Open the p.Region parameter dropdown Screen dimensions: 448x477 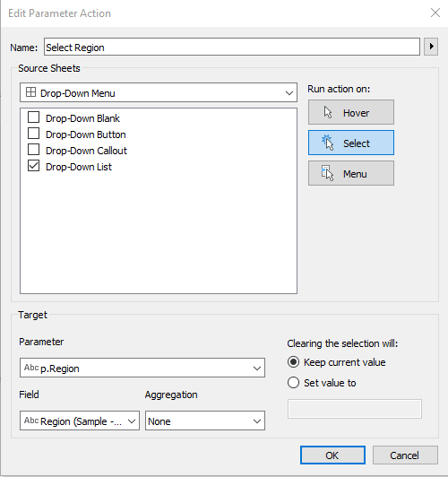tap(142, 368)
